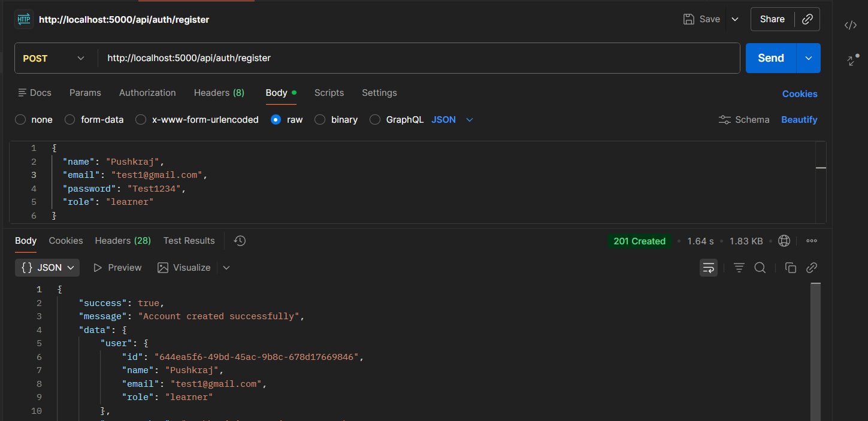868x421 pixels.
Task: Click the filter response icon
Action: coord(739,268)
